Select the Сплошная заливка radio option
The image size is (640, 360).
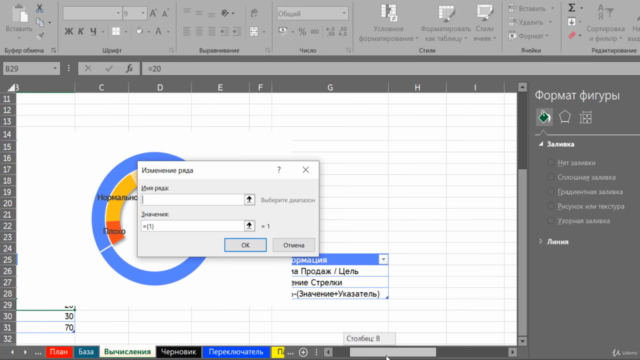pyautogui.click(x=551, y=177)
